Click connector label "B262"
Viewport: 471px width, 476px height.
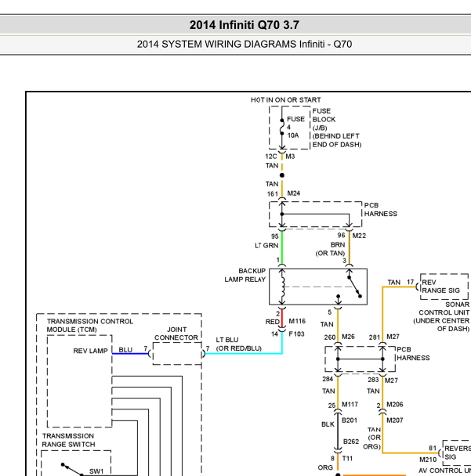pyautogui.click(x=351, y=442)
